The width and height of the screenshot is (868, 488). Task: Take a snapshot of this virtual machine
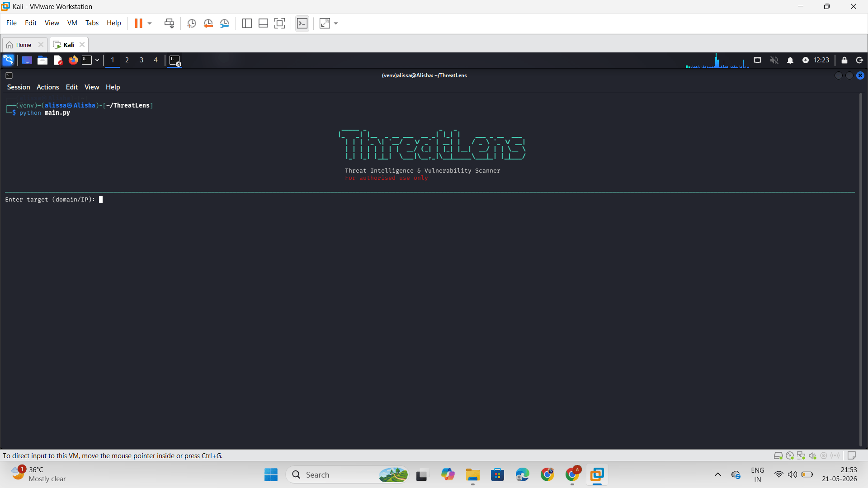tap(192, 23)
